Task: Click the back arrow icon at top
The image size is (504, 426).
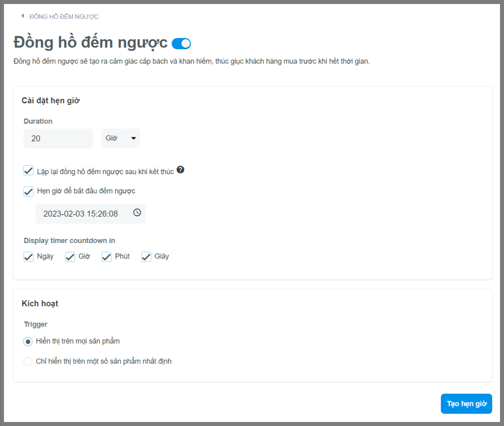Action: point(23,16)
